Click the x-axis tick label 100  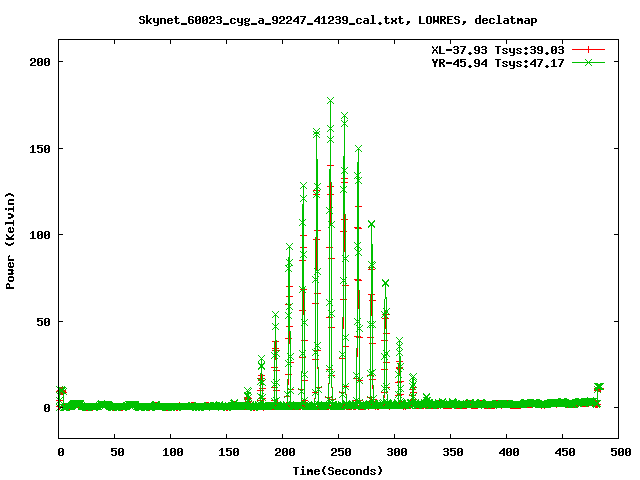point(173,452)
